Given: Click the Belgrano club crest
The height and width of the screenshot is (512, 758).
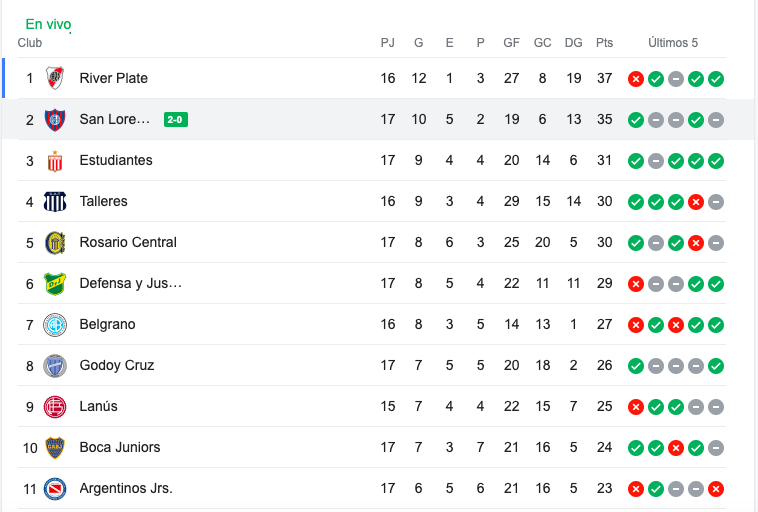Looking at the screenshot, I should pyautogui.click(x=55, y=325).
